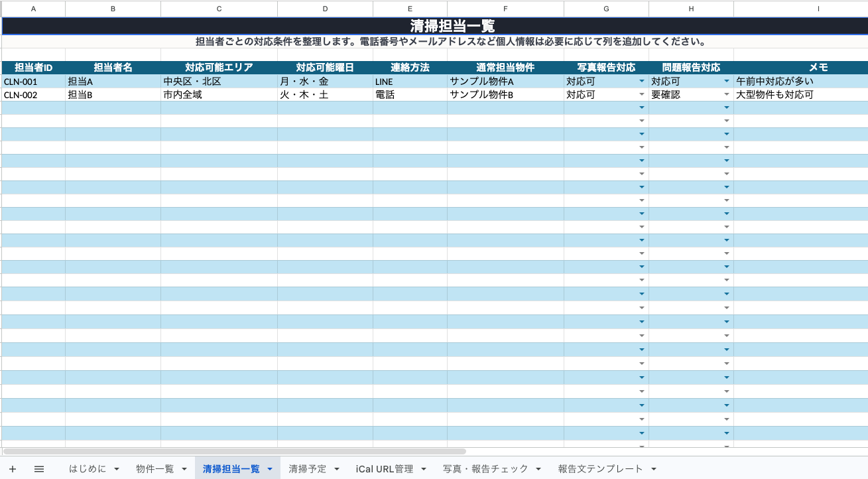The image size is (868, 479).
Task: Switch to the iCal URL管理 sheet tab
Action: pyautogui.click(x=384, y=469)
